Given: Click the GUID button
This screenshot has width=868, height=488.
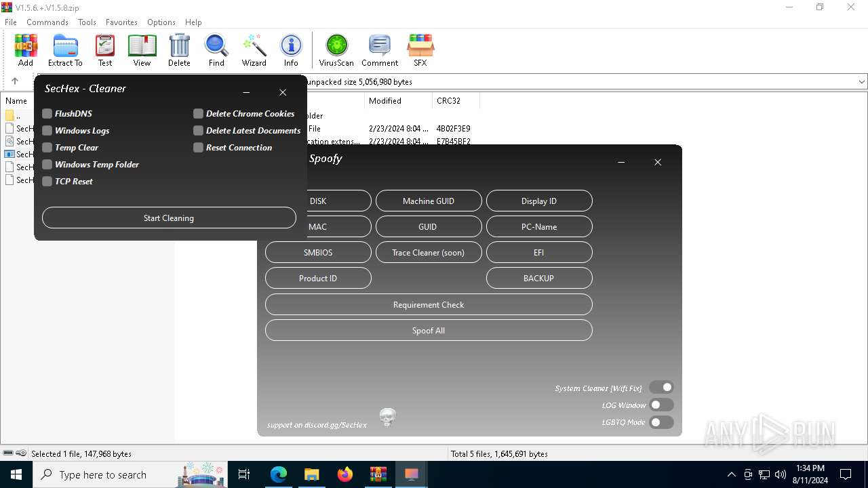Looking at the screenshot, I should pyautogui.click(x=429, y=226).
